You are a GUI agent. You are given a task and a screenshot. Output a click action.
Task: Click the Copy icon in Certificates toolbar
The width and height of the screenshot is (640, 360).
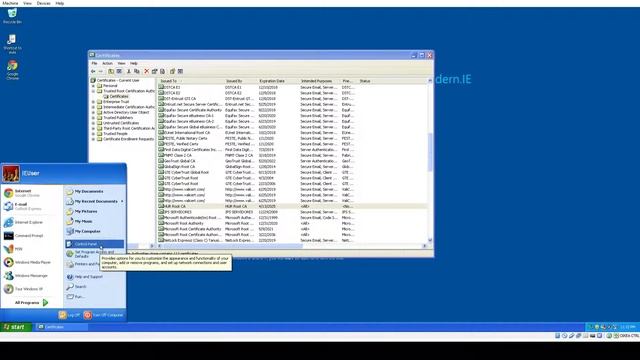137,71
